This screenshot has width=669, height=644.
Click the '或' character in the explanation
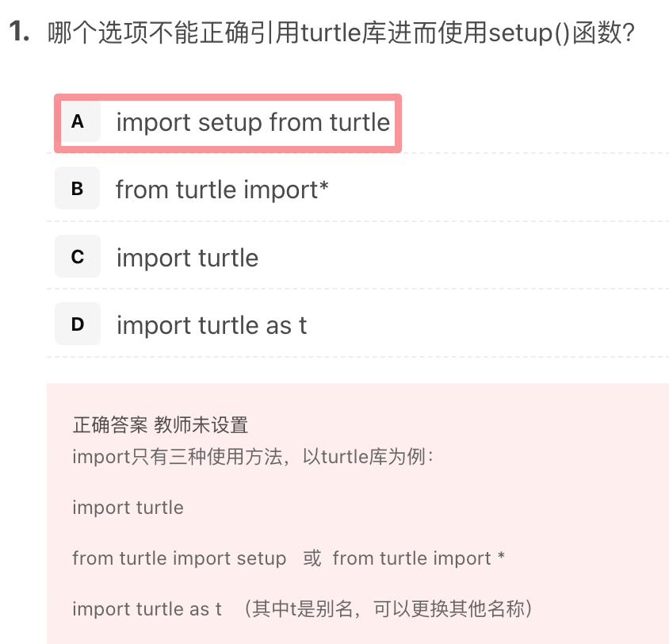(312, 558)
